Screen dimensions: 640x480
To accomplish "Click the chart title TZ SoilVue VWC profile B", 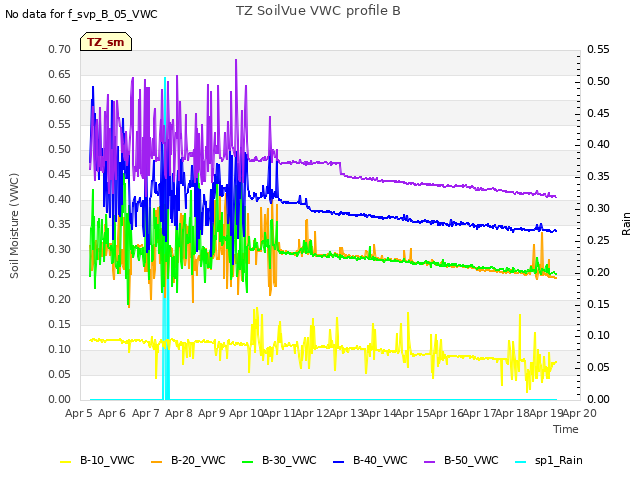I will (x=318, y=11).
